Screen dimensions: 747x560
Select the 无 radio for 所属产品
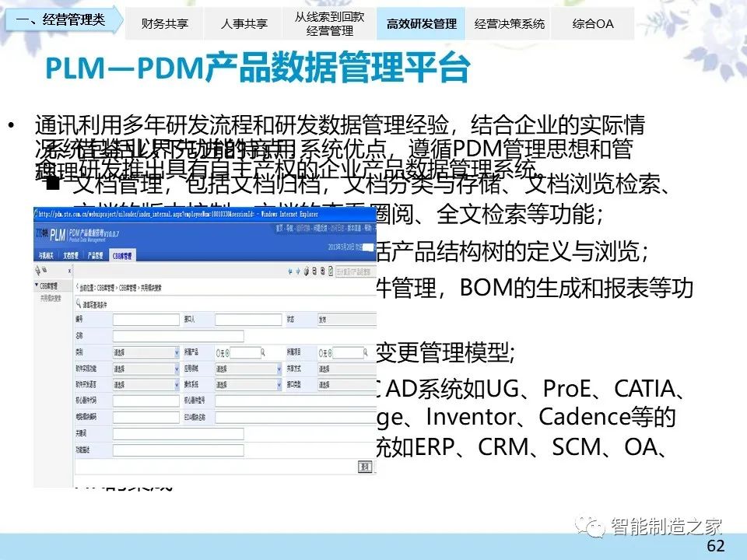pos(219,353)
